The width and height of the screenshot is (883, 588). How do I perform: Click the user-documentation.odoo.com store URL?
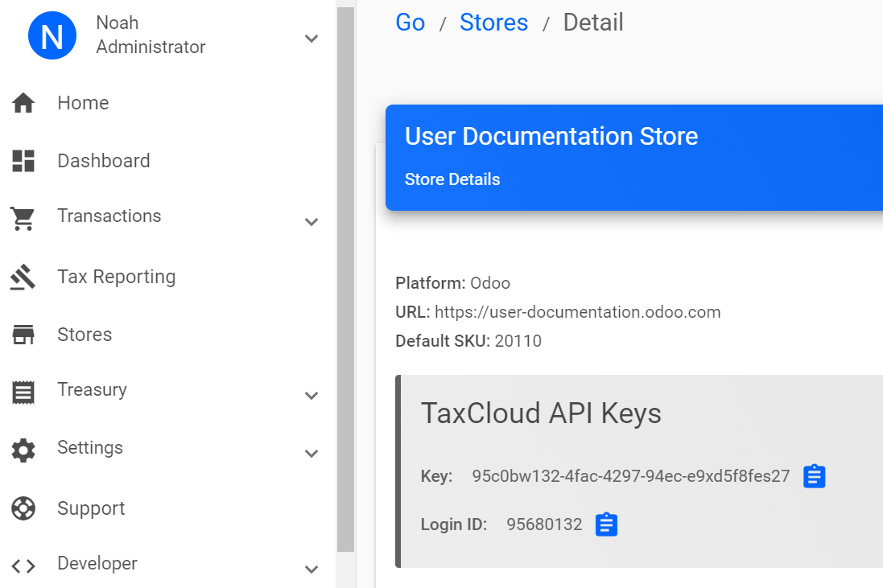(576, 312)
